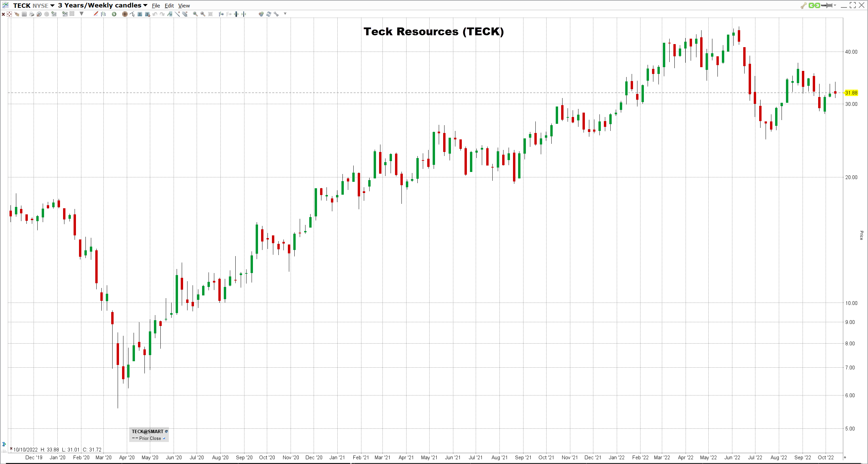
Task: Open the File menu
Action: click(156, 6)
